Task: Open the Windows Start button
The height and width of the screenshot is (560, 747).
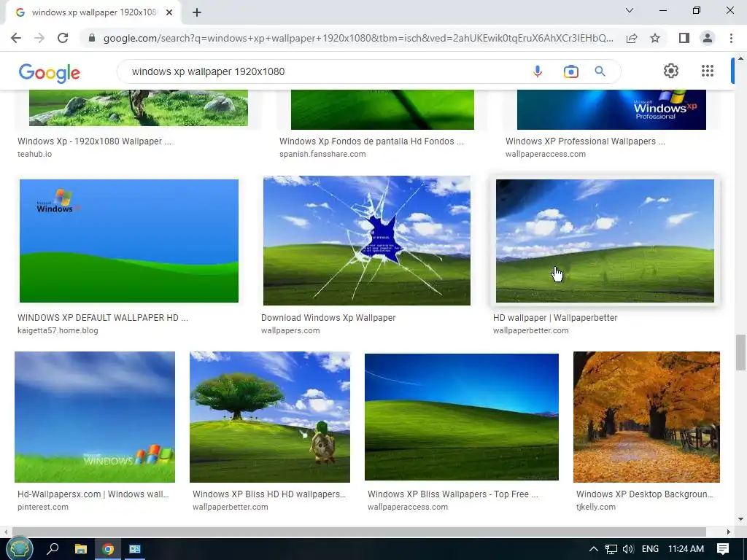Action: 19,549
